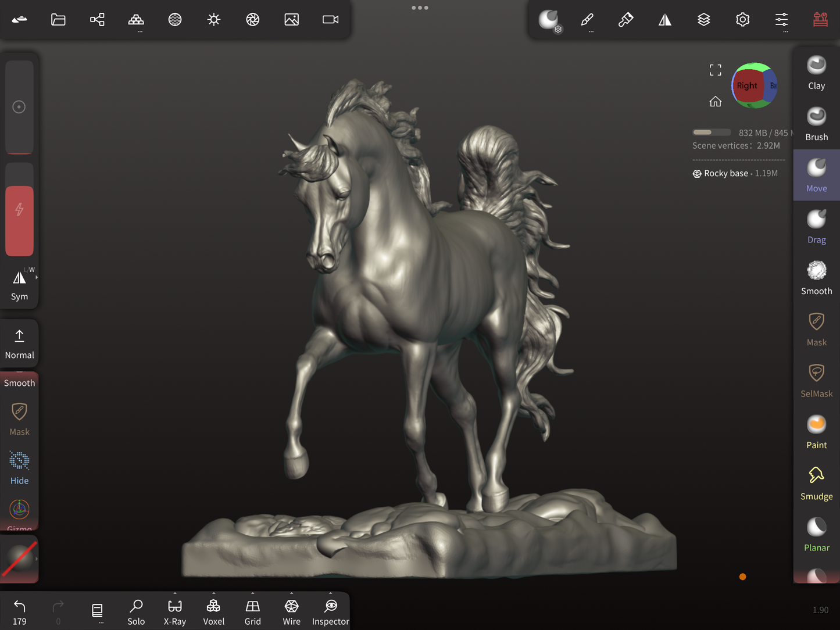
Task: Toggle Sym symmetry on the left panel
Action: pos(19,285)
